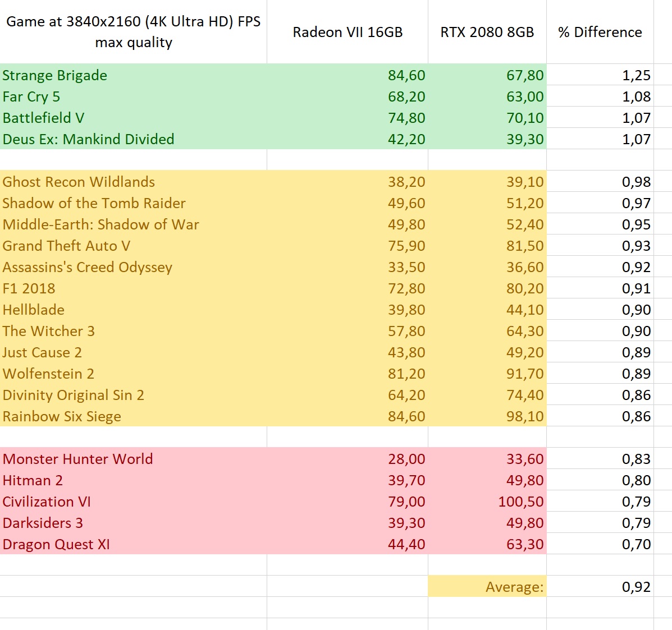Image resolution: width=672 pixels, height=630 pixels.
Task: Select Far Cry 5 Radeon value 68,20
Action: [x=348, y=96]
